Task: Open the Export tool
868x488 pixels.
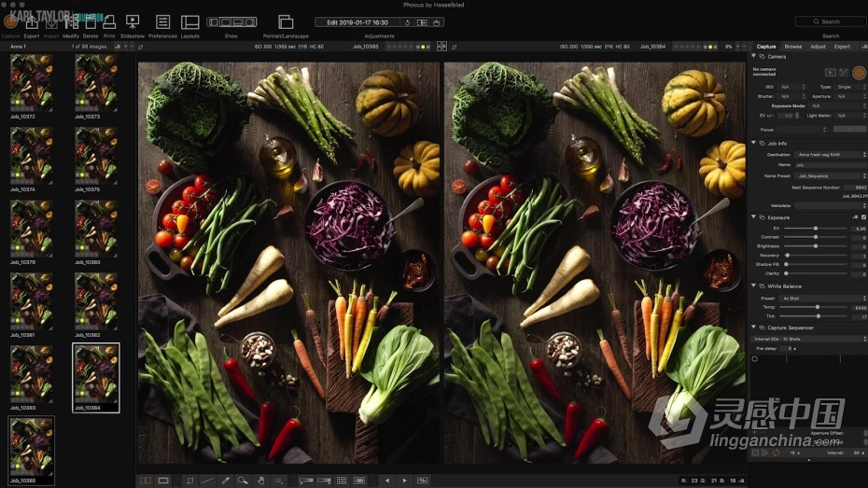Action: coord(32,22)
